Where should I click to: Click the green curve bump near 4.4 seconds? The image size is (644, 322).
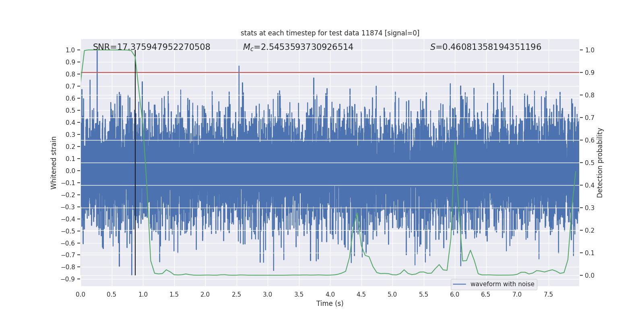tap(357, 213)
